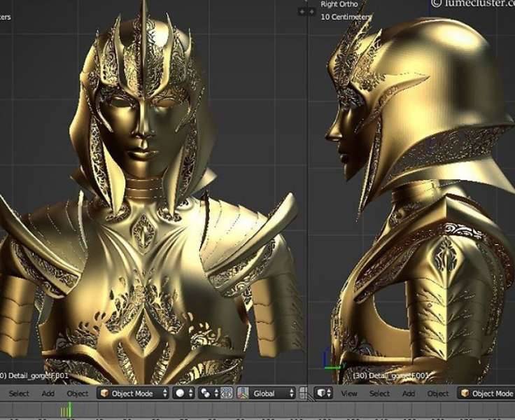Open the Add menu in right viewport header
515x420 pixels.
click(409, 393)
